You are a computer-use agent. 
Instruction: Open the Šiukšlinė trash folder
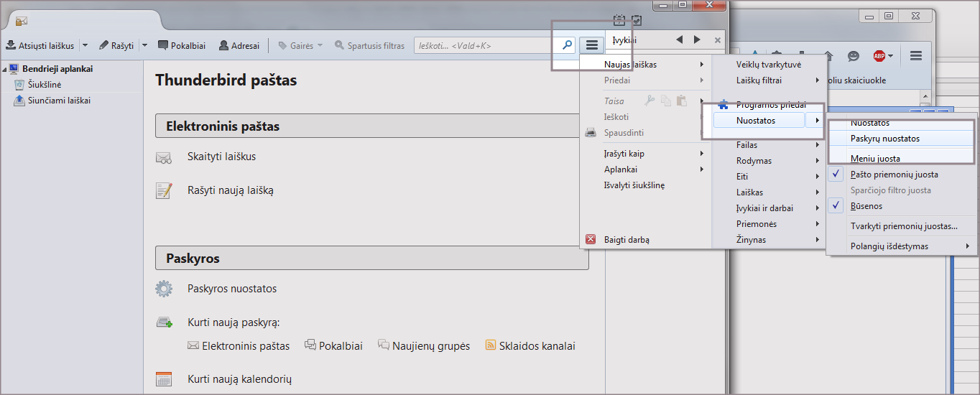[x=44, y=85]
